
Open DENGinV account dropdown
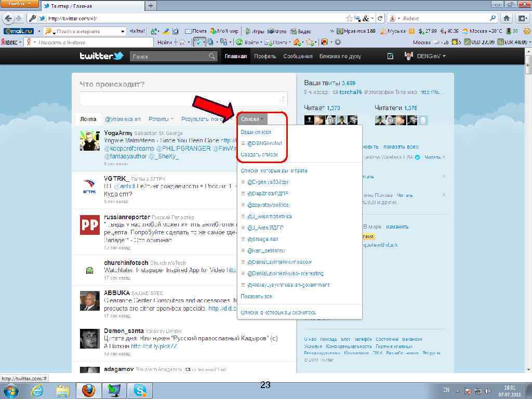click(425, 56)
